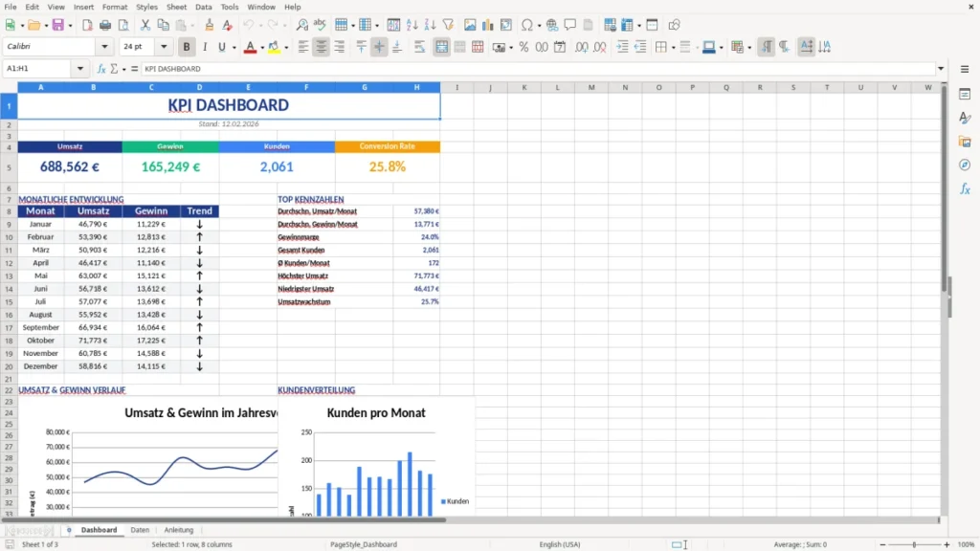
Task: Apply the red font color swatch
Action: pos(250,47)
